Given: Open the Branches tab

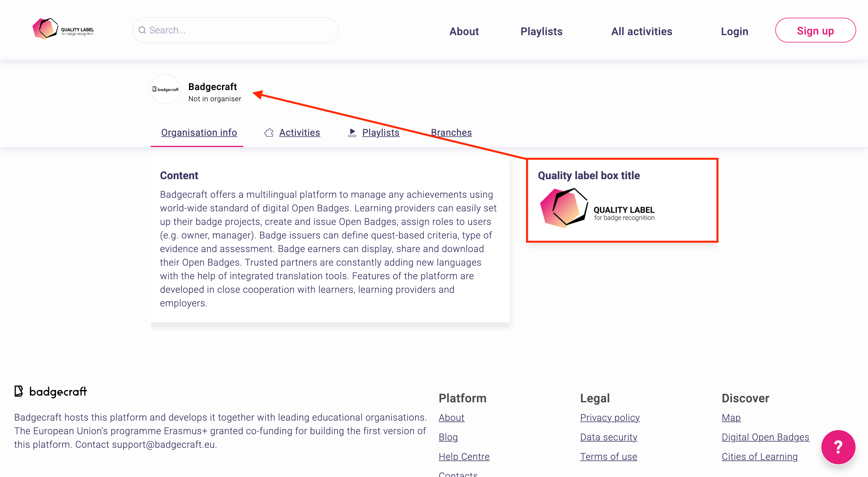Looking at the screenshot, I should click(x=451, y=133).
